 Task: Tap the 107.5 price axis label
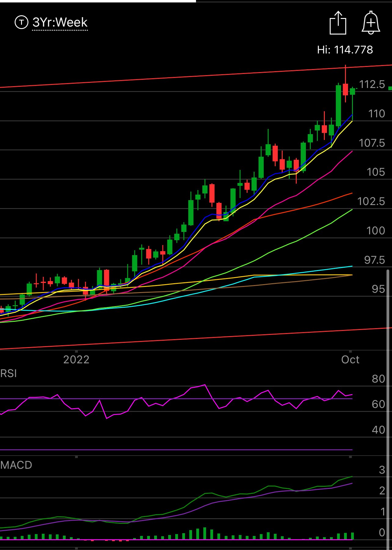(372, 143)
